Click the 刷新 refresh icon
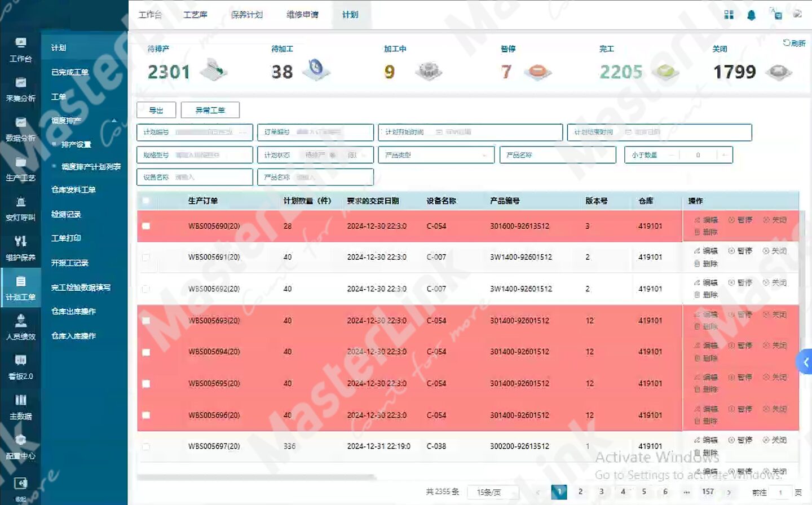The height and width of the screenshot is (505, 812). tap(794, 43)
